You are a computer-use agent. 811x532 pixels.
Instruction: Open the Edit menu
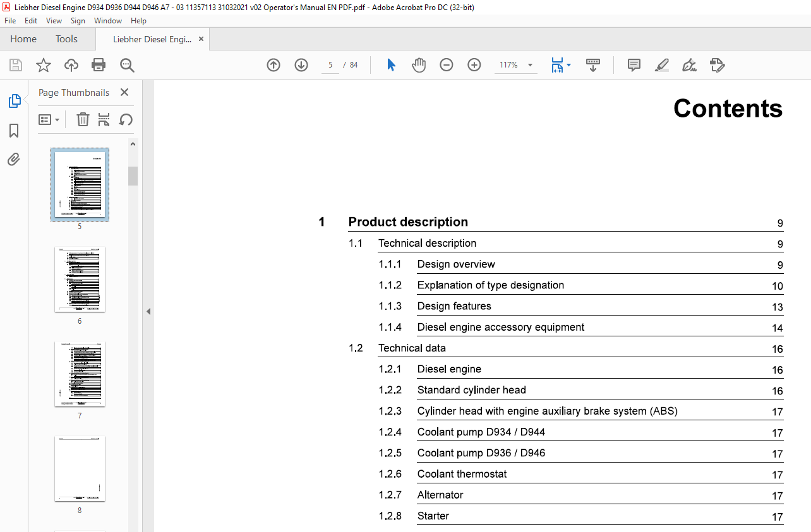point(31,21)
